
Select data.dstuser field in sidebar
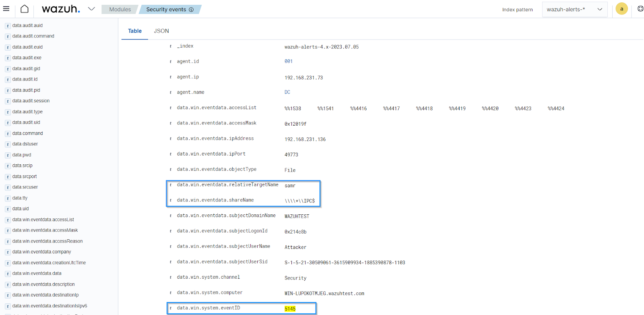point(25,144)
